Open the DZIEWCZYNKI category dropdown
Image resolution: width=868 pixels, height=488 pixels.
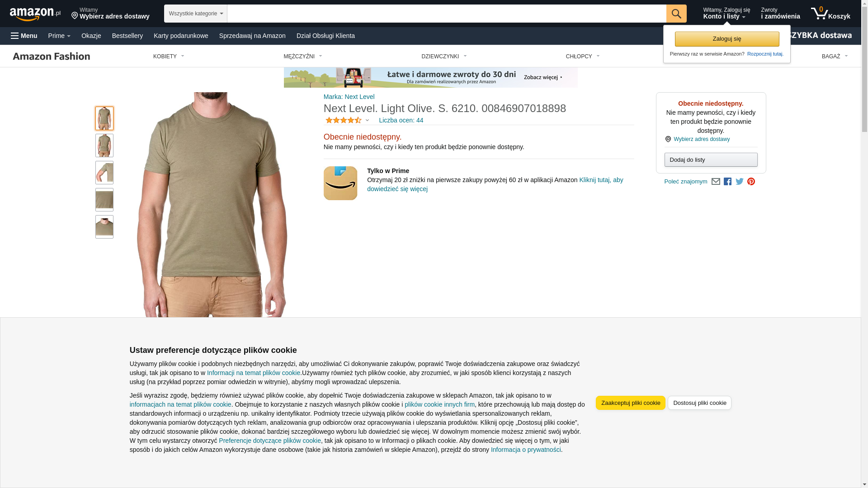pyautogui.click(x=444, y=56)
